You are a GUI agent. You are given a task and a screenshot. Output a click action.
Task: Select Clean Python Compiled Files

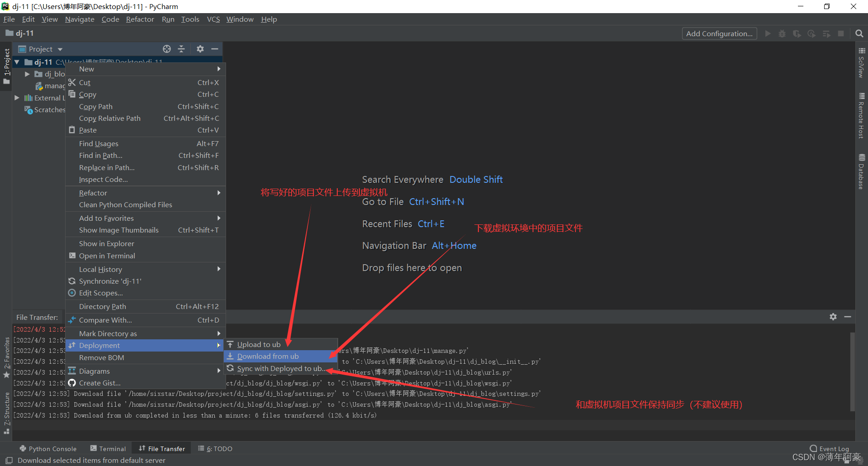(x=146, y=204)
